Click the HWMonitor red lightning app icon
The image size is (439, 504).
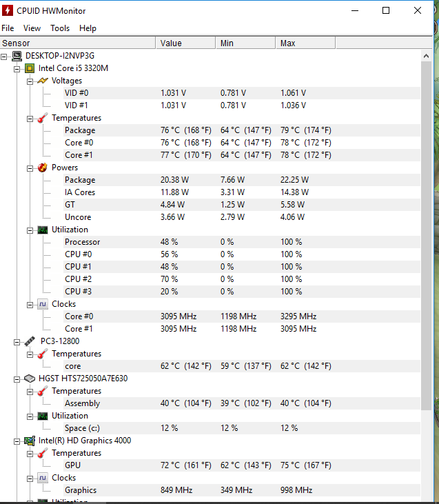(8, 10)
